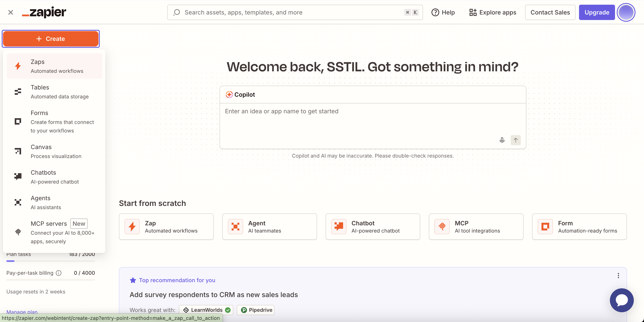Click the orange Create button
Screen dimensions: 644x322
coord(51,39)
